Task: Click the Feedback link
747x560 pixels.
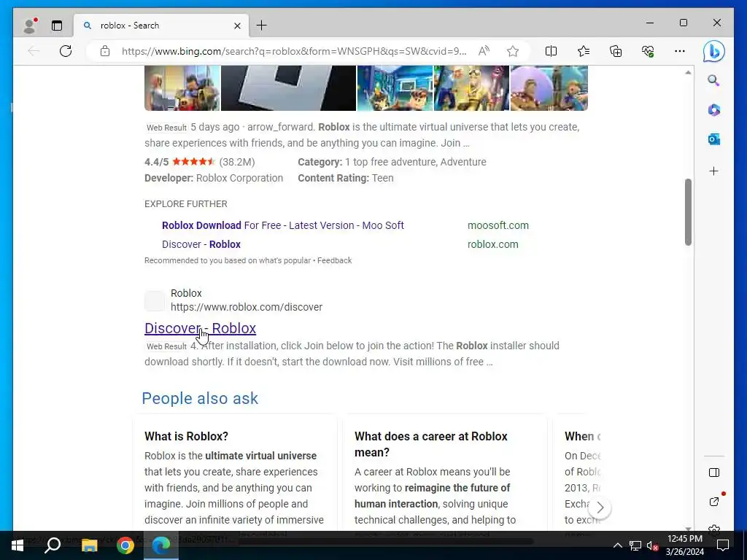Action: pos(334,260)
